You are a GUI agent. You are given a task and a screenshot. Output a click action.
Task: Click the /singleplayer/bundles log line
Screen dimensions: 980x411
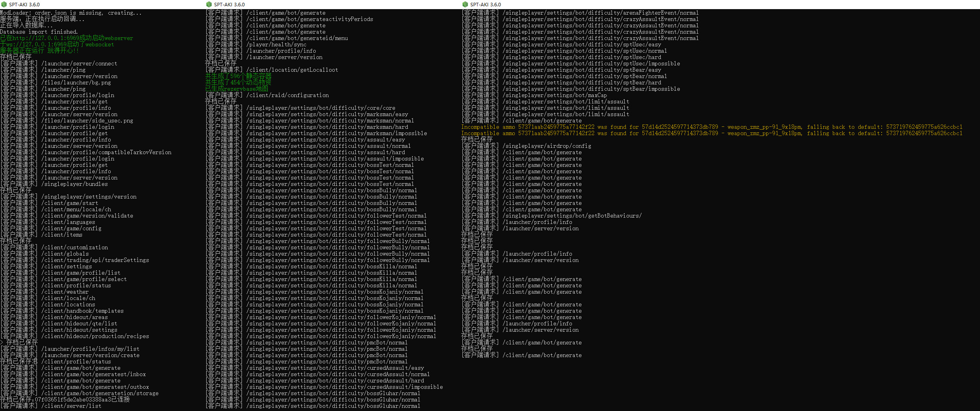(75, 184)
